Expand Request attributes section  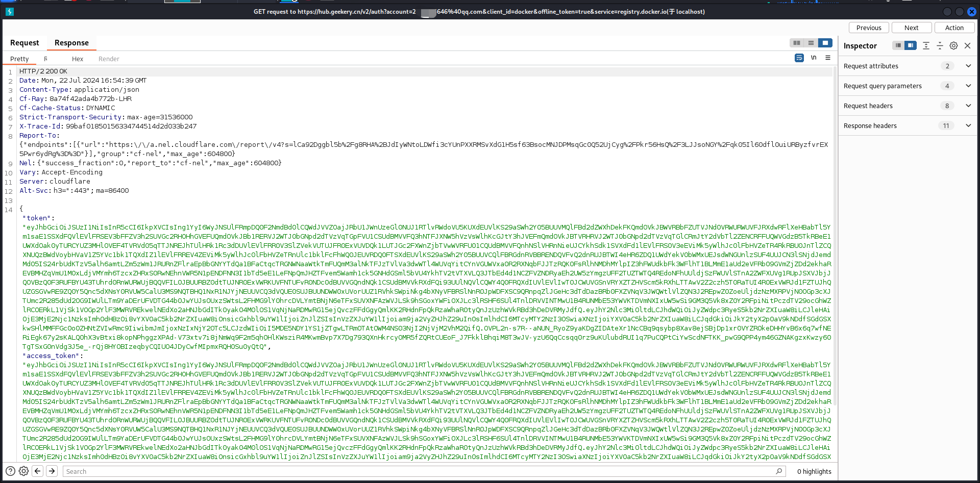click(968, 66)
